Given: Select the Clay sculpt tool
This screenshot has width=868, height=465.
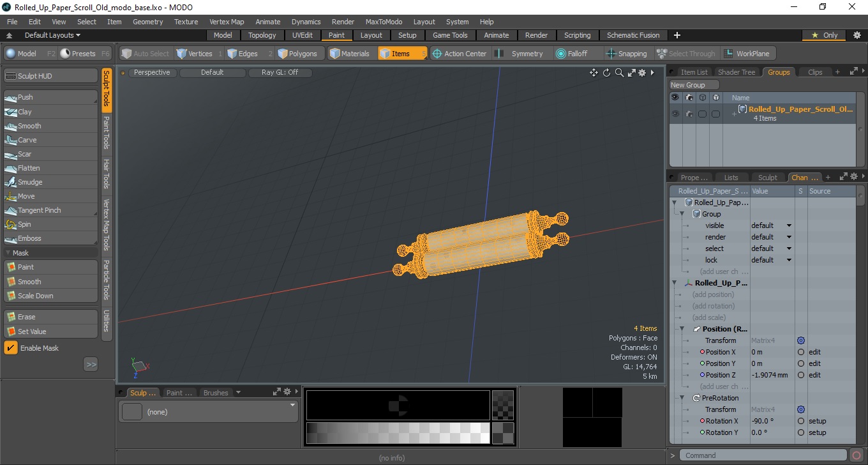Looking at the screenshot, I should pos(51,112).
